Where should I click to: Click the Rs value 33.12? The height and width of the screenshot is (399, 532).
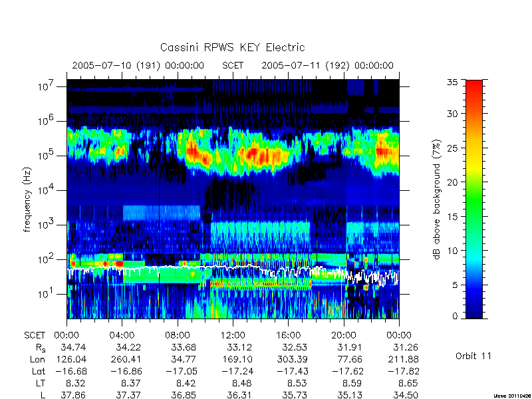pos(239,347)
